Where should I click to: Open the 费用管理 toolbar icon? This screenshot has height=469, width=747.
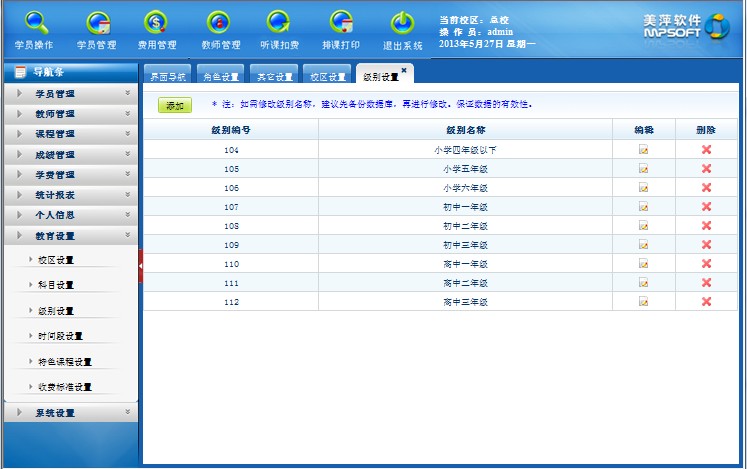157,29
